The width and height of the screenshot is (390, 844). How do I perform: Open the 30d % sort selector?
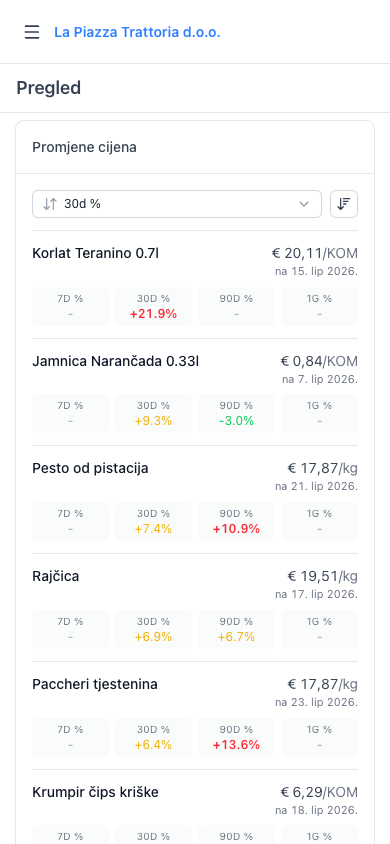pos(177,204)
